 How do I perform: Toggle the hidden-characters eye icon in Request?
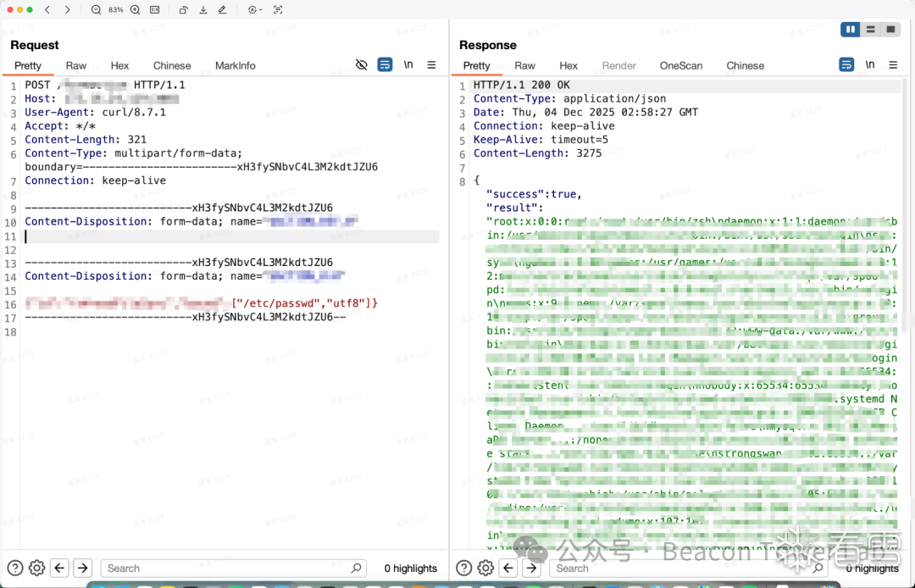(362, 64)
